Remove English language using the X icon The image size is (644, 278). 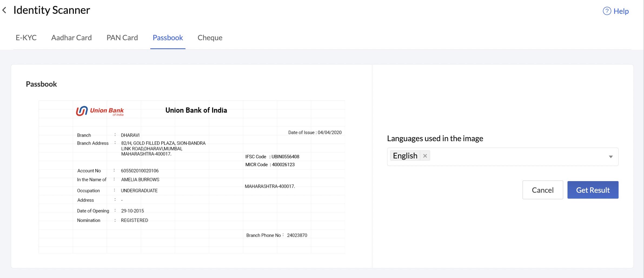click(425, 156)
